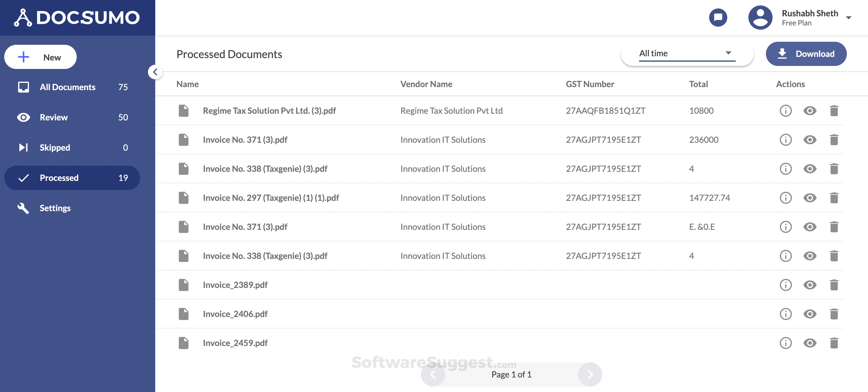Screen dimensions: 868x392
Task: Click the Docsumo logo
Action: pyautogui.click(x=77, y=18)
